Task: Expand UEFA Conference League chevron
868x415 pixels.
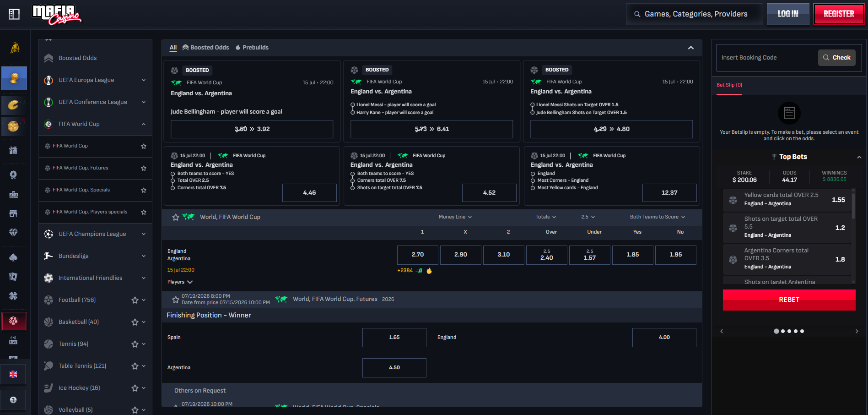Action: [x=144, y=102]
